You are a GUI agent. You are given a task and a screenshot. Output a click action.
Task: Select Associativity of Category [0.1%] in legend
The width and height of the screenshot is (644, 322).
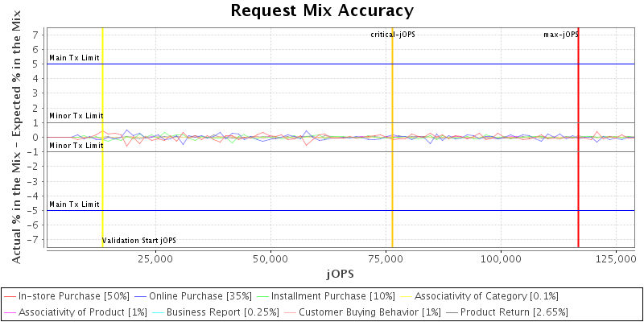click(x=486, y=296)
